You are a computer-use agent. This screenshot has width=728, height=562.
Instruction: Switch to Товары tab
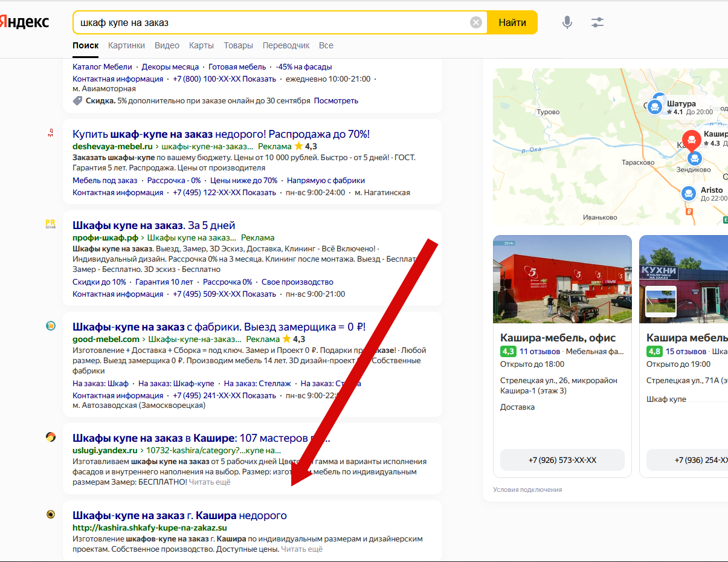point(238,45)
